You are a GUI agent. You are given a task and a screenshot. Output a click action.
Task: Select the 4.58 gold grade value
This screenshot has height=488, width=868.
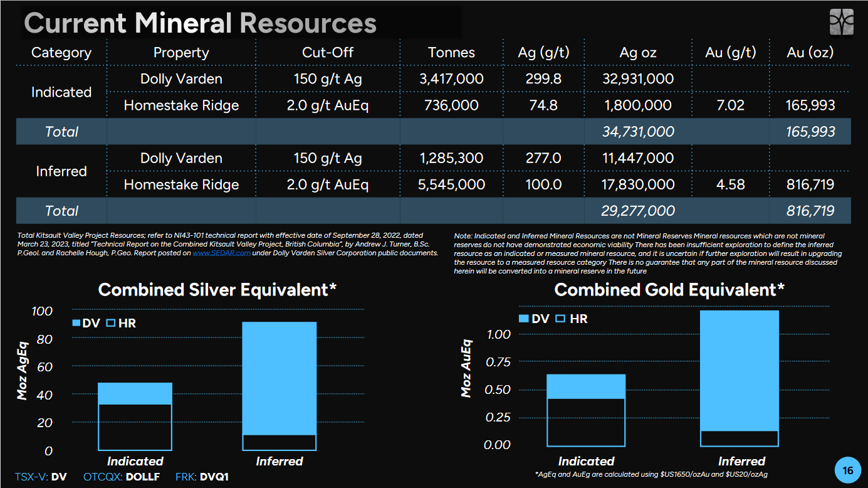(730, 184)
